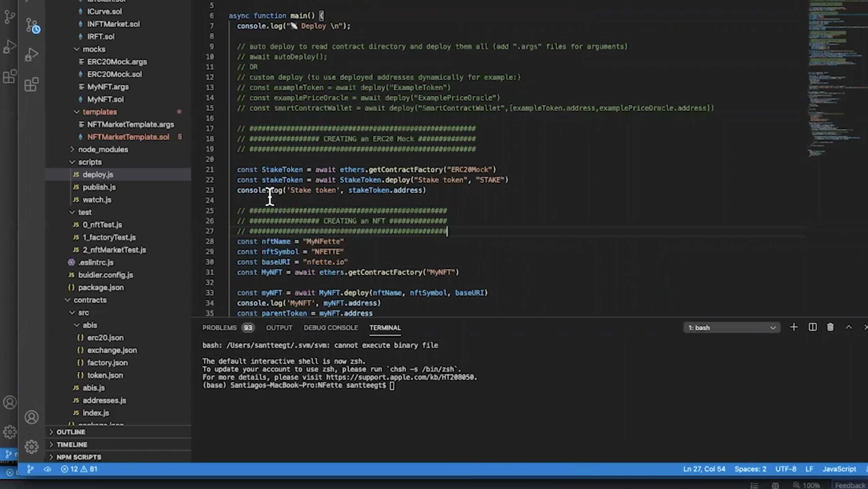Click Solidity icon beside INFTMarket.sol

click(x=80, y=24)
